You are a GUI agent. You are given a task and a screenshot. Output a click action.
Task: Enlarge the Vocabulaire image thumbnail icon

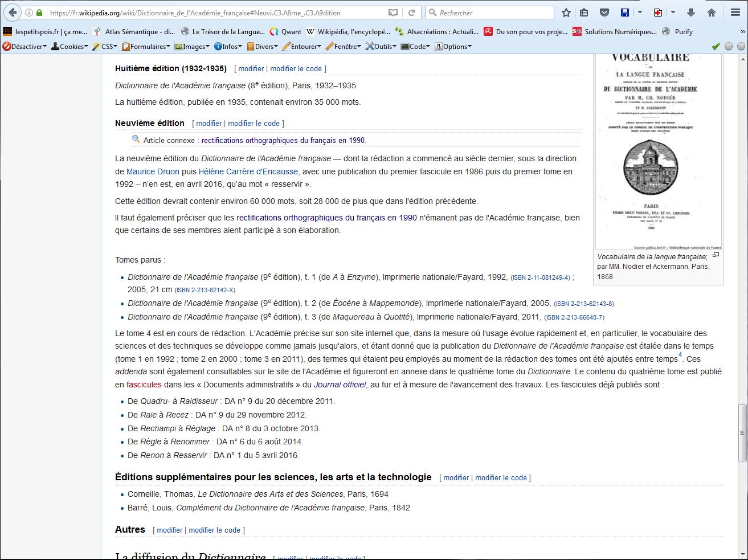pos(716,255)
